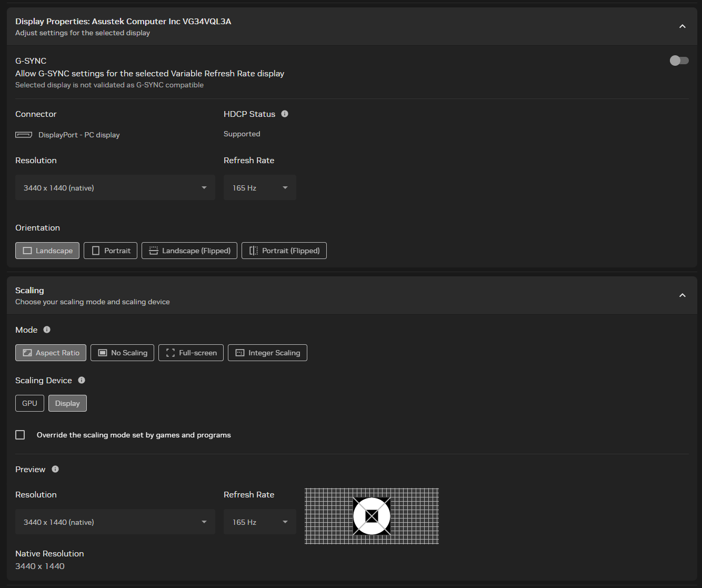Click the Native Resolution '3440 x 1440' value
Image resolution: width=702 pixels, height=588 pixels.
40,566
